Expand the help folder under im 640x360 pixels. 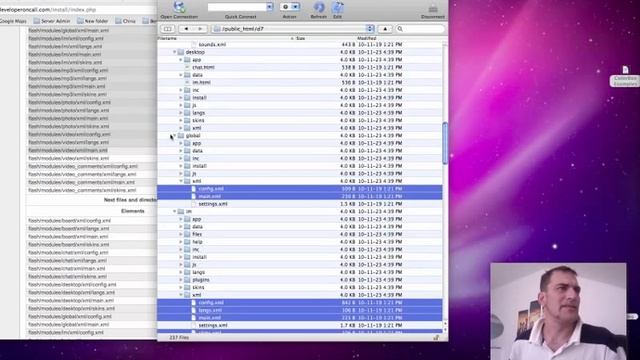pos(181,242)
